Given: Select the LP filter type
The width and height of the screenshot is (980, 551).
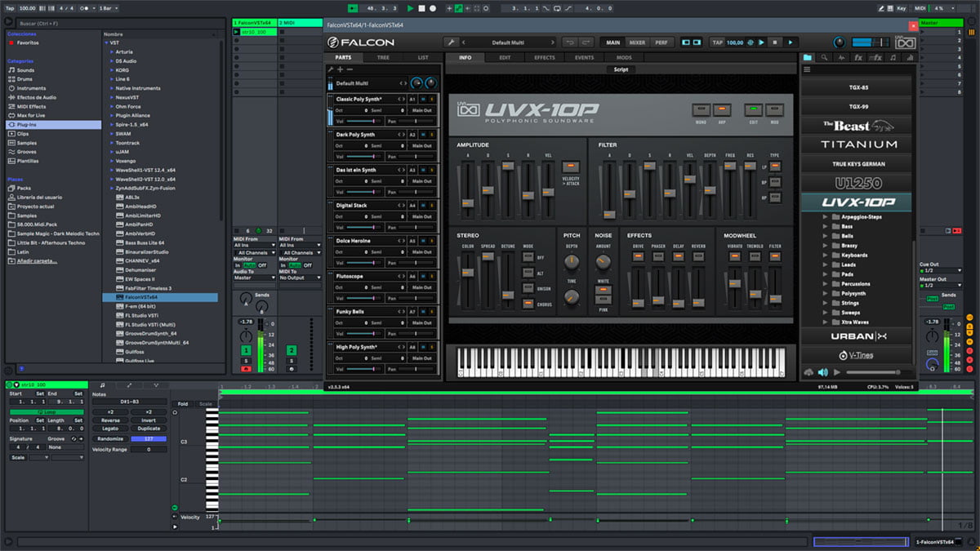Looking at the screenshot, I should point(774,167).
